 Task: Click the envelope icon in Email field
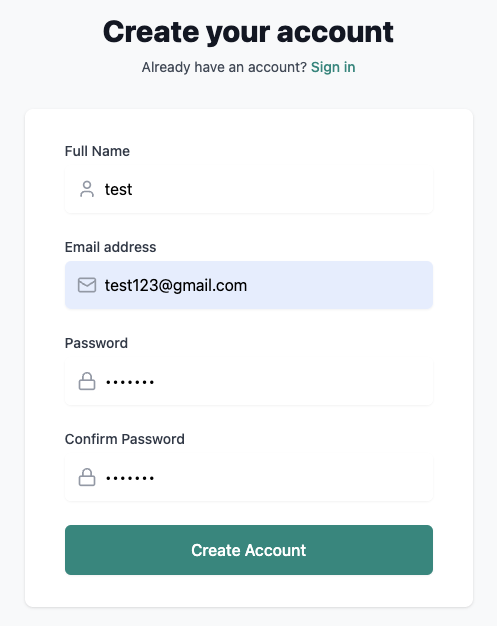87,285
